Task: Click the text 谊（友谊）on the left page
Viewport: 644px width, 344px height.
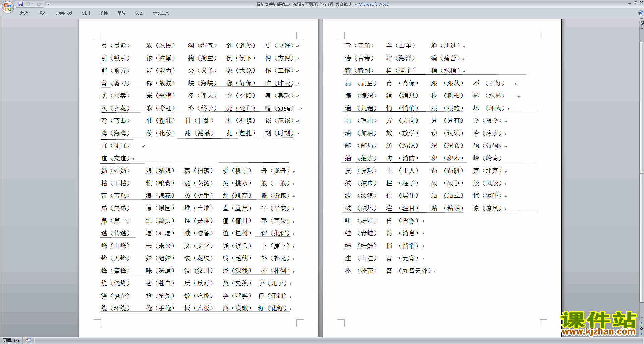Action: click(115, 158)
